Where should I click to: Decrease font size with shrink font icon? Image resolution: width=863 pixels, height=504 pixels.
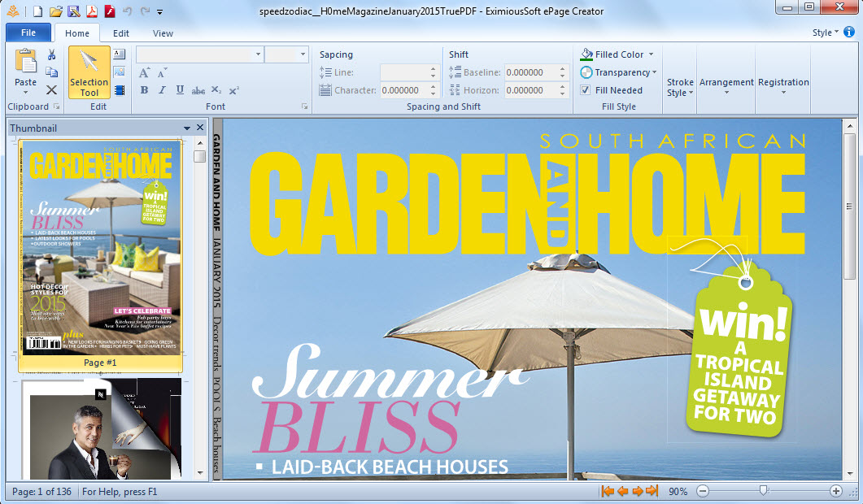pos(162,72)
